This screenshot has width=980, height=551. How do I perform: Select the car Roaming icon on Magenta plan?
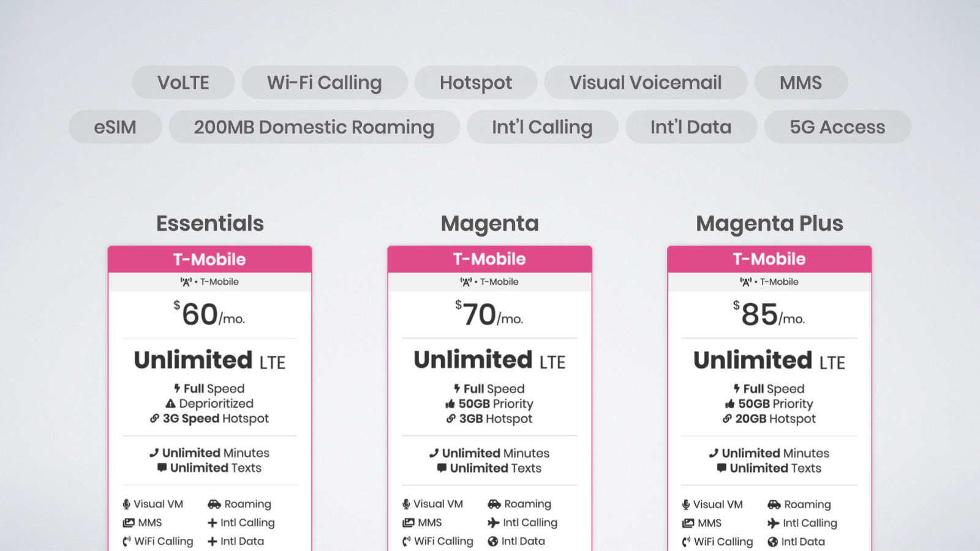pos(493,504)
